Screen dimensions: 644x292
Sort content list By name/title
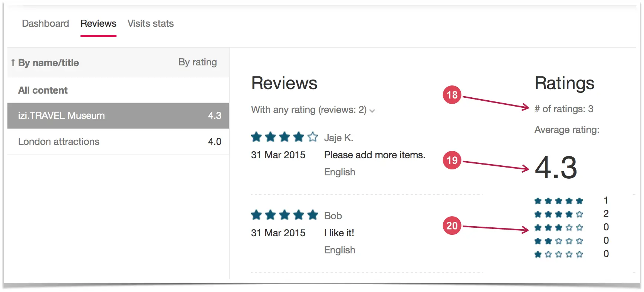click(48, 63)
